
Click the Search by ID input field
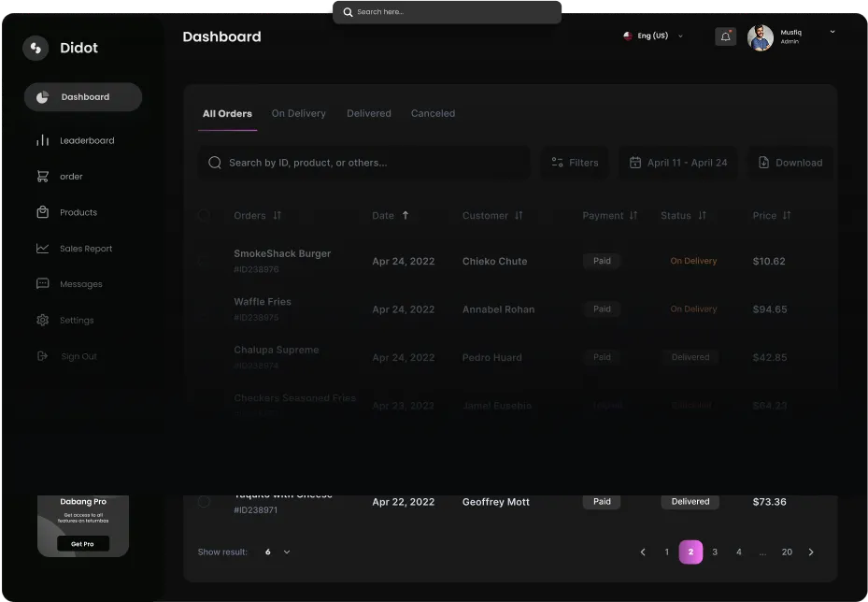click(x=363, y=163)
